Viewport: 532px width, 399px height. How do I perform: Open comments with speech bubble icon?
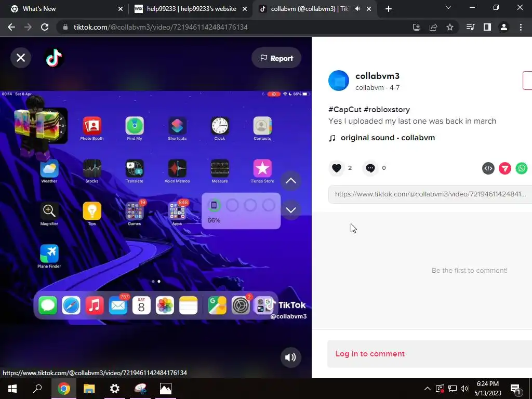coord(370,168)
